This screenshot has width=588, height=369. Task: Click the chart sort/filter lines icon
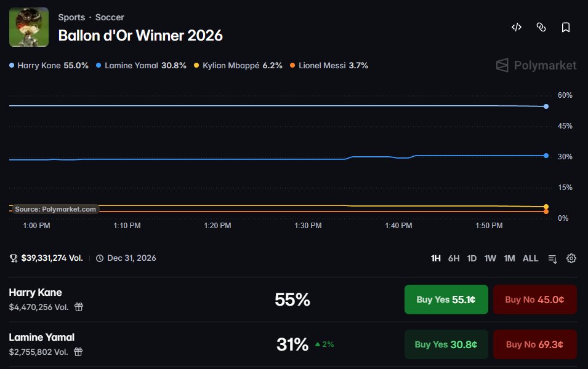pos(552,258)
